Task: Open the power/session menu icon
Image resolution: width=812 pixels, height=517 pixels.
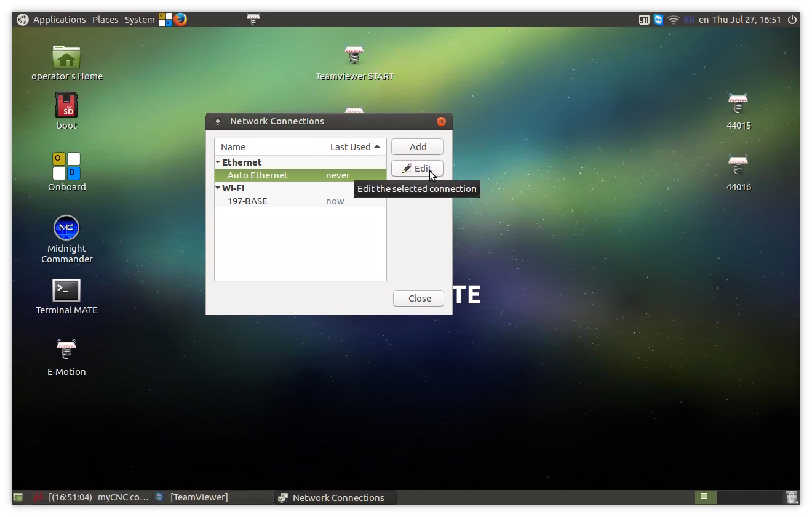Action: 792,20
